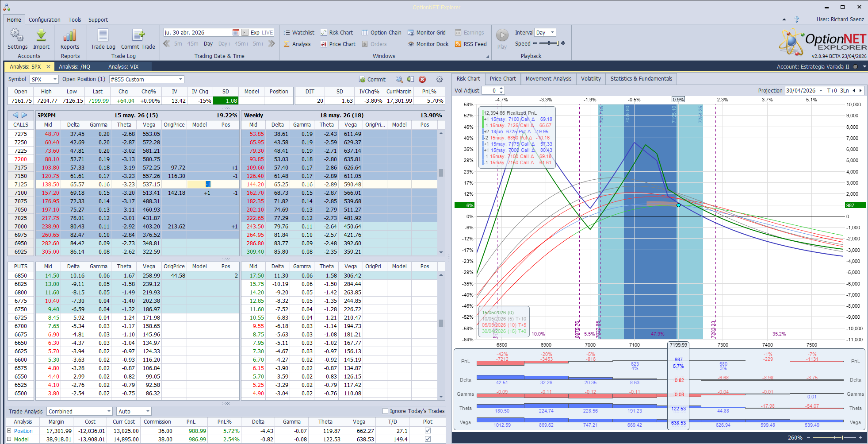Viewport: 868px width, 444px height.
Task: Open the Trade Log
Action: tap(103, 39)
